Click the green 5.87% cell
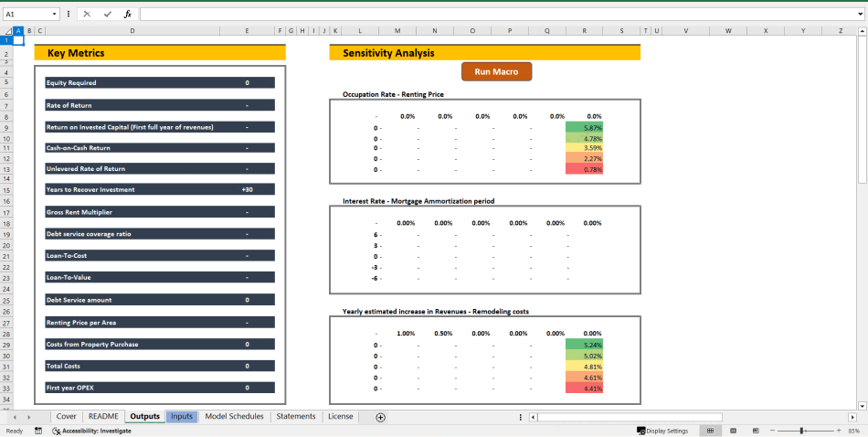The image size is (868, 437). [x=585, y=127]
